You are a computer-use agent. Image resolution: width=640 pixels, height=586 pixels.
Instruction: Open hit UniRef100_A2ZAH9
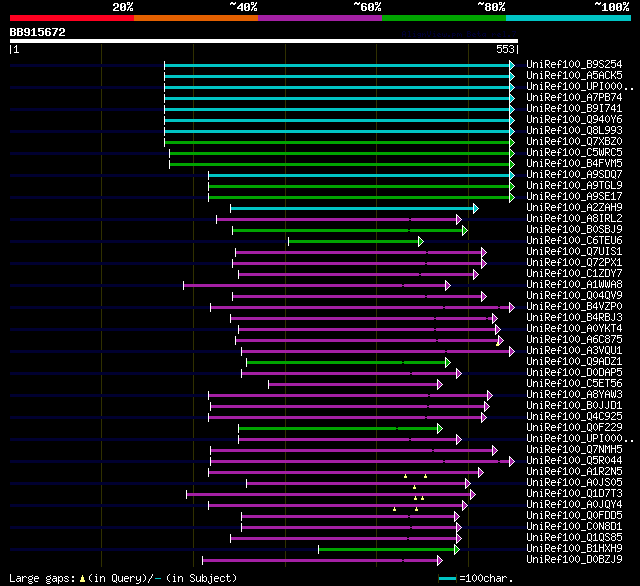coord(574,208)
